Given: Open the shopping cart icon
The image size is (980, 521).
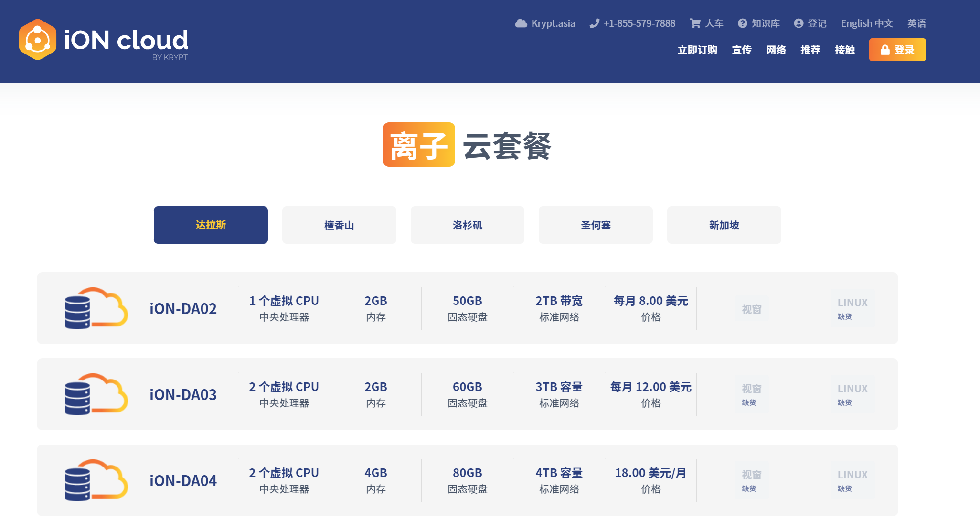Looking at the screenshot, I should (695, 23).
